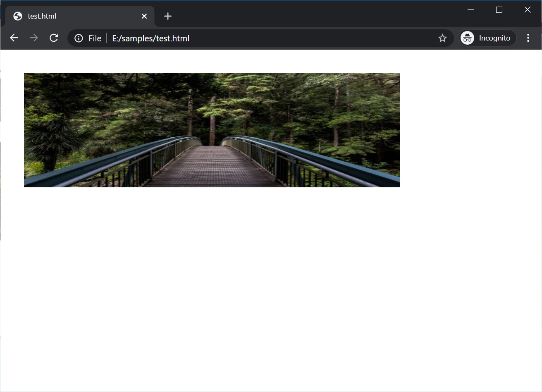Click the bridge photo on the page
542x392 pixels.
click(212, 130)
